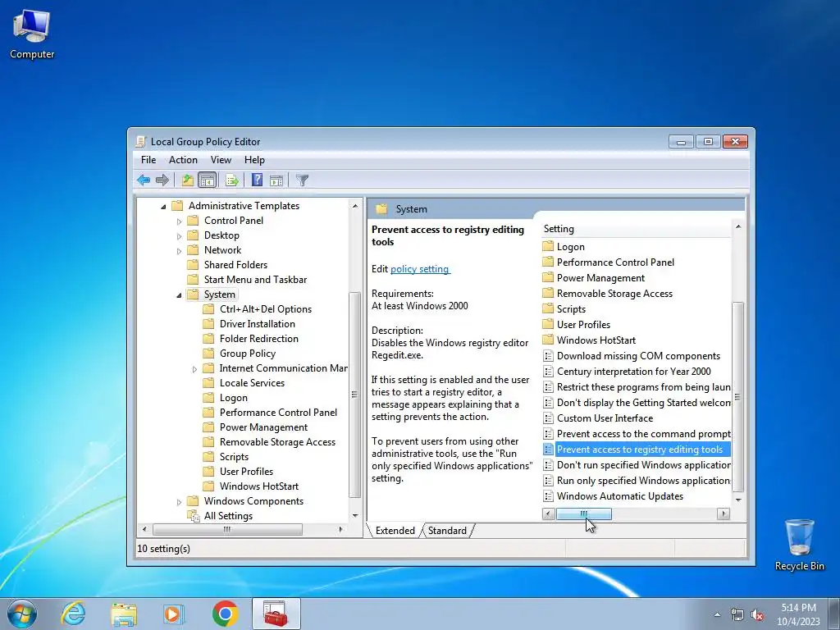Show hidden tray icons arrow
840x630 pixels.
click(717, 615)
